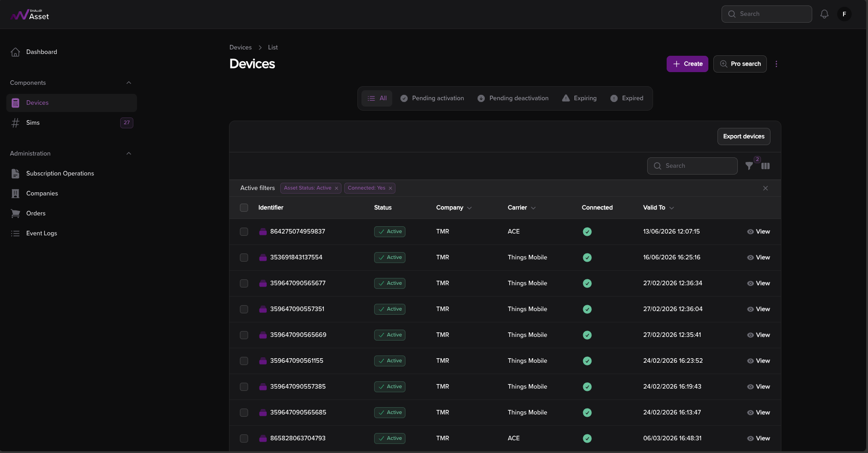
Task: Click the 27 badge next to Sims
Action: (x=127, y=123)
